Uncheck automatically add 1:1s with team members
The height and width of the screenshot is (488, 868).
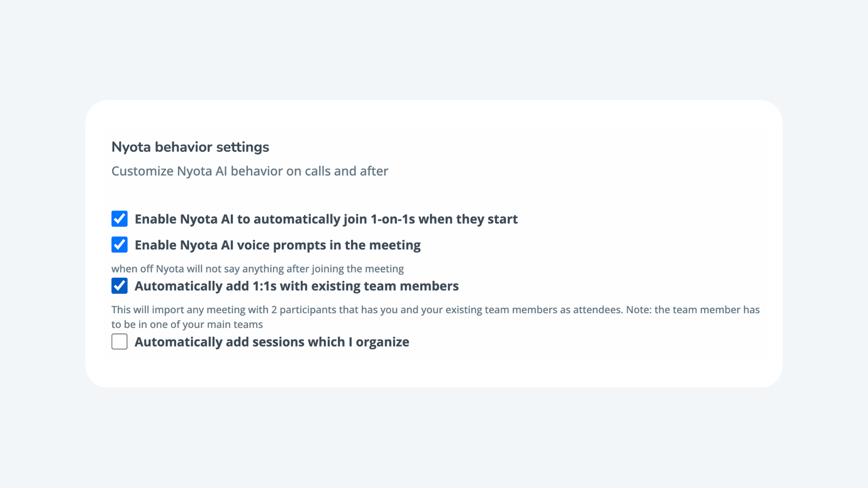click(x=119, y=286)
